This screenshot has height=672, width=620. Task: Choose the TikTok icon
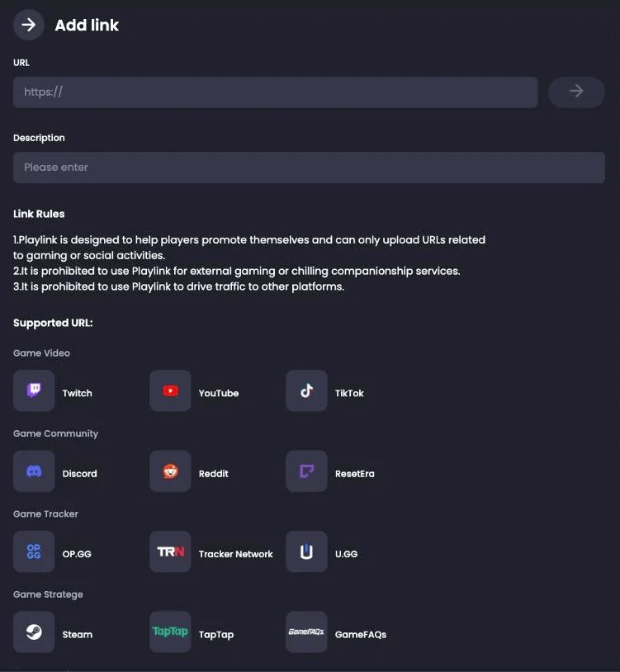pos(306,391)
